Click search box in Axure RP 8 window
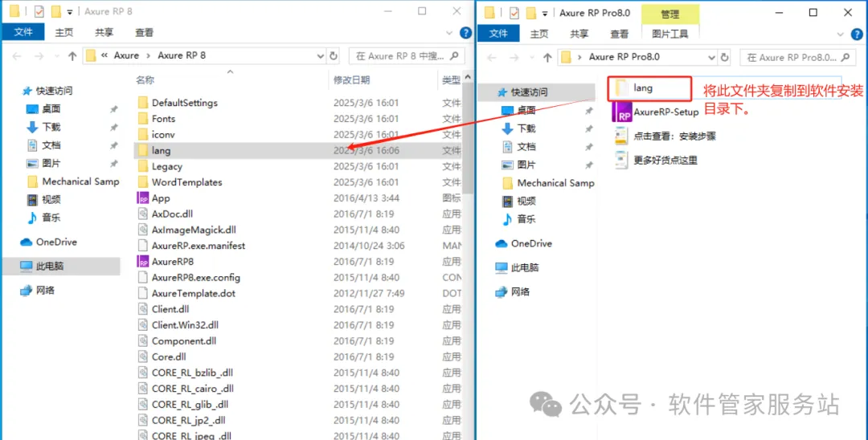The image size is (868, 440). (407, 56)
